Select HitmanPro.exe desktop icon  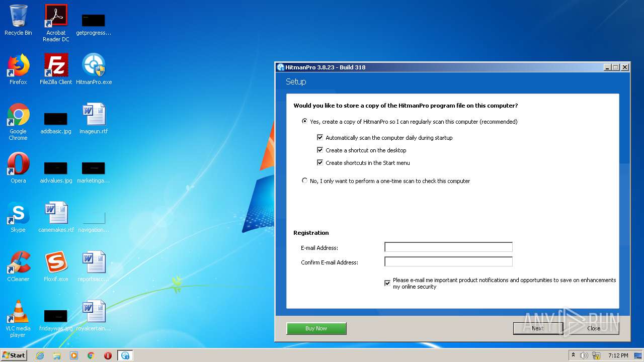pyautogui.click(x=94, y=69)
